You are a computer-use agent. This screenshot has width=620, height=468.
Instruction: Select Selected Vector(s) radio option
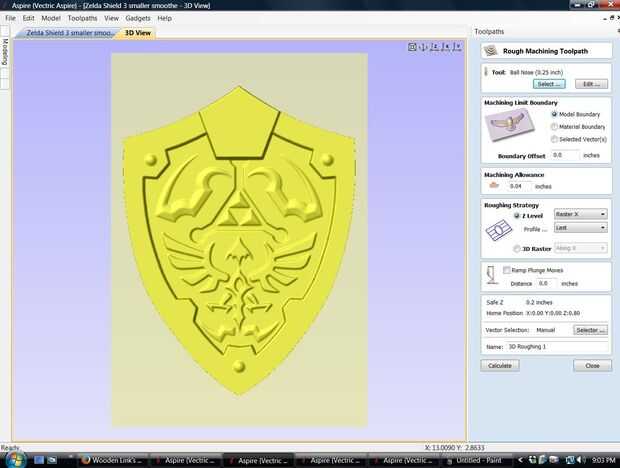554,139
